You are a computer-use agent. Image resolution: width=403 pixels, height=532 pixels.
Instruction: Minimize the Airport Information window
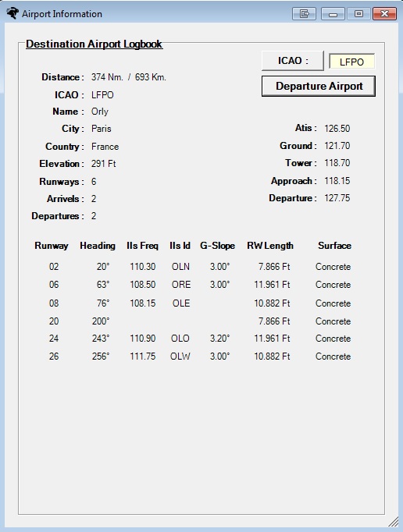[333, 13]
